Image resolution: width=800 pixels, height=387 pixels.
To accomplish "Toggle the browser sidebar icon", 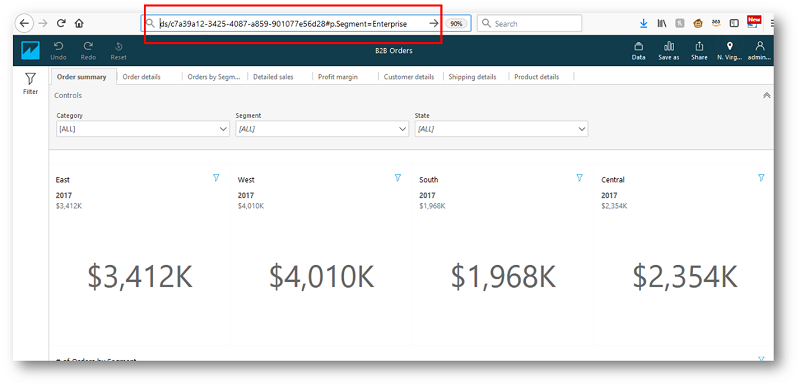I will 734,23.
